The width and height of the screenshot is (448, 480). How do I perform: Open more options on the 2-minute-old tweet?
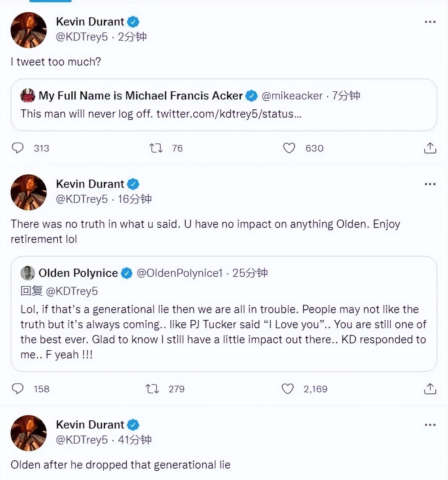(x=430, y=22)
